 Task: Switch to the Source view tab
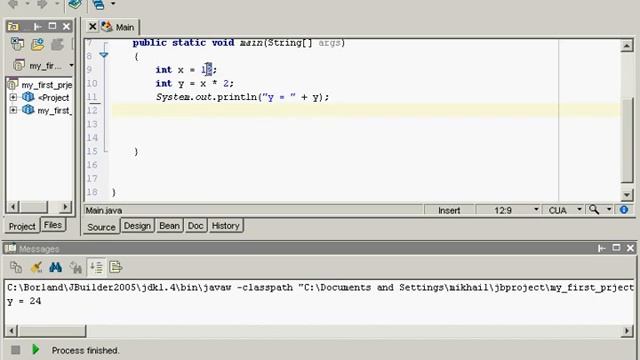[x=101, y=227]
